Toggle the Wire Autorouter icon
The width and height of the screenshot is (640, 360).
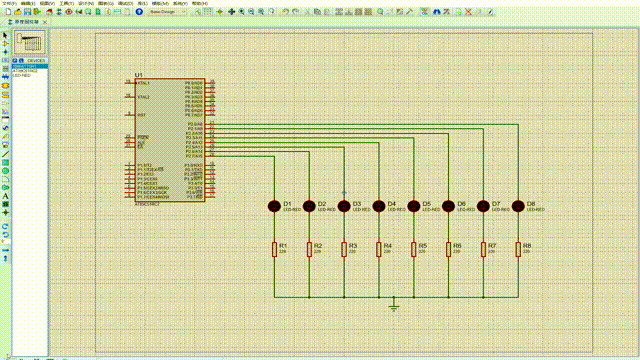[x=425, y=12]
